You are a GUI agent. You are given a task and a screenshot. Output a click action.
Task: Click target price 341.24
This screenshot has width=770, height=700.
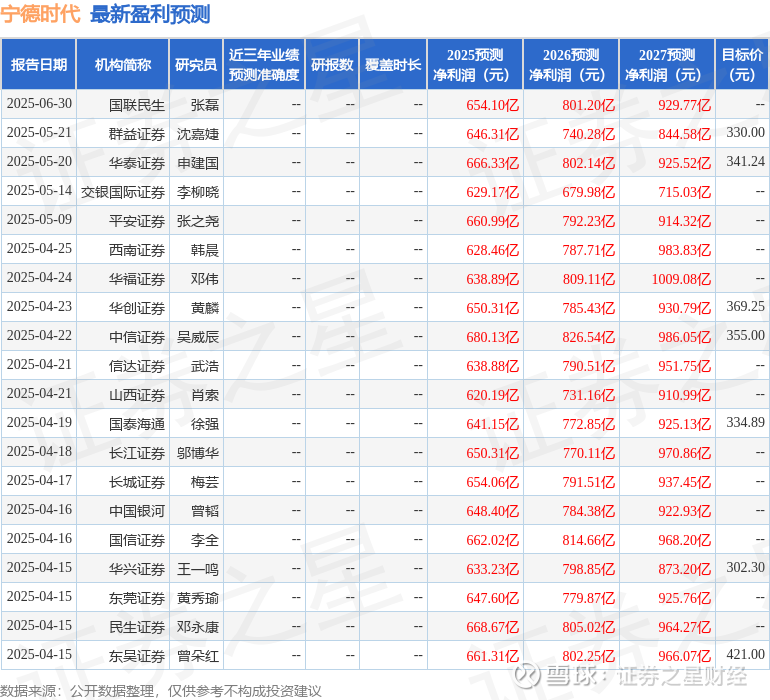click(745, 162)
